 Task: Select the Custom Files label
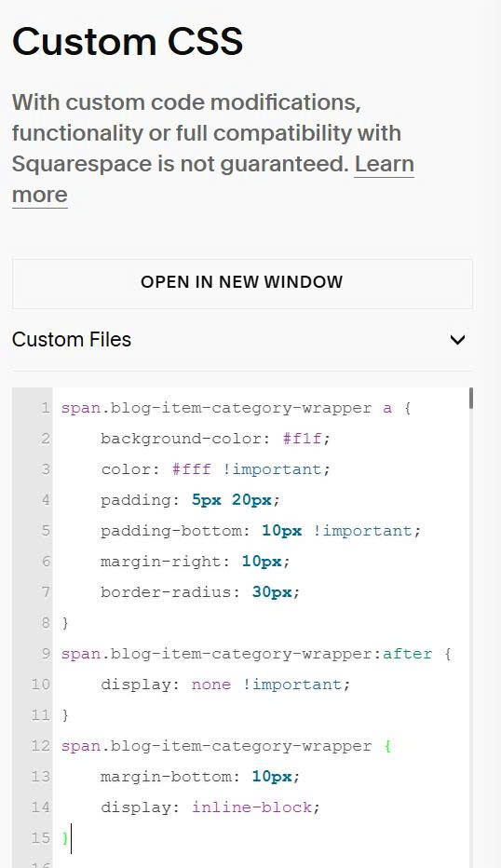coord(72,339)
